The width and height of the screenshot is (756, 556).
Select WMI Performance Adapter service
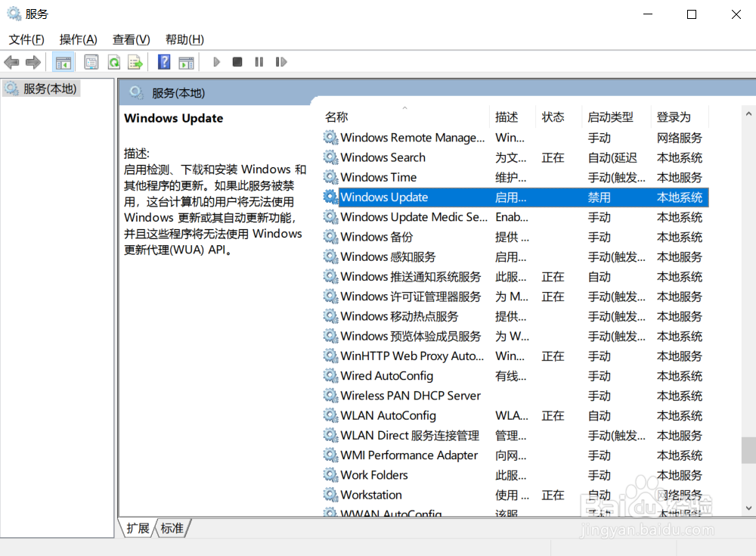(x=515, y=455)
